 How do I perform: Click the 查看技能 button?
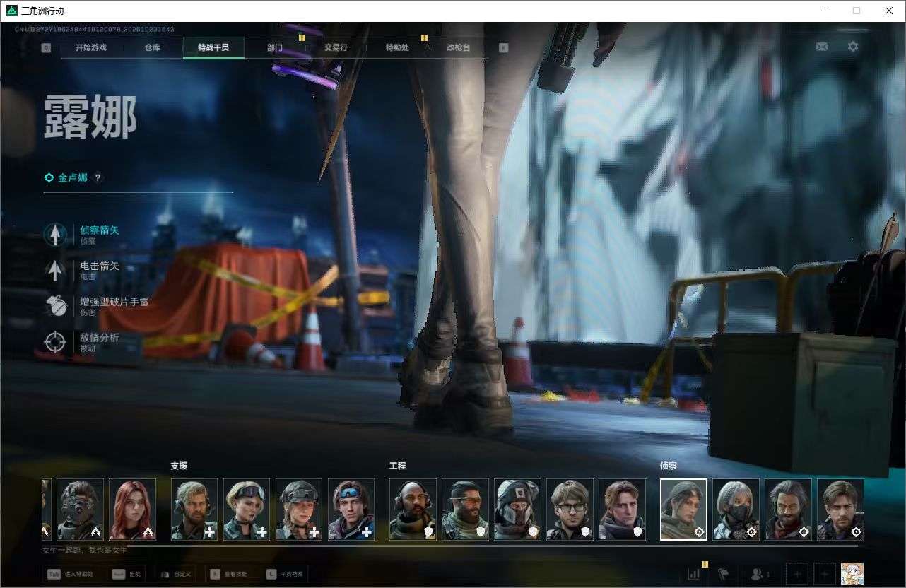[228, 574]
